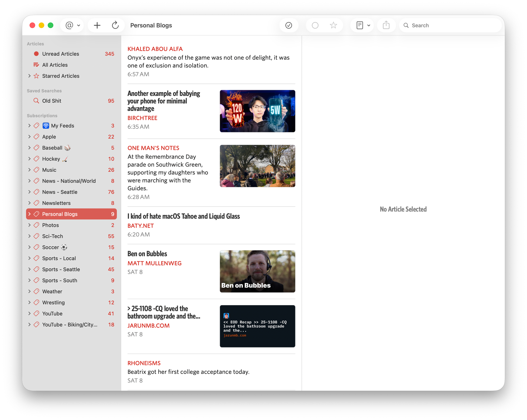Screen dimensions: 527x420
Task: Select the YouTube subscription folder
Action: point(52,314)
